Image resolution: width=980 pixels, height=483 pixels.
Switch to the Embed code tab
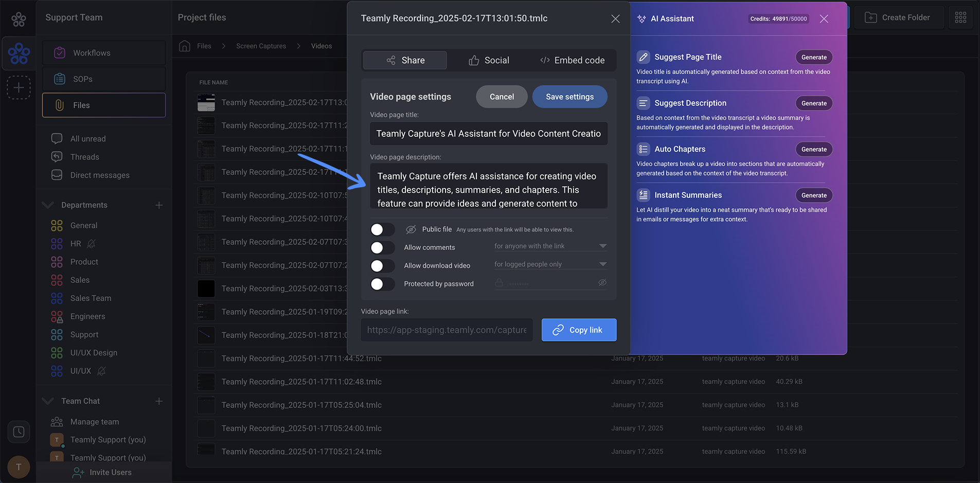point(572,60)
